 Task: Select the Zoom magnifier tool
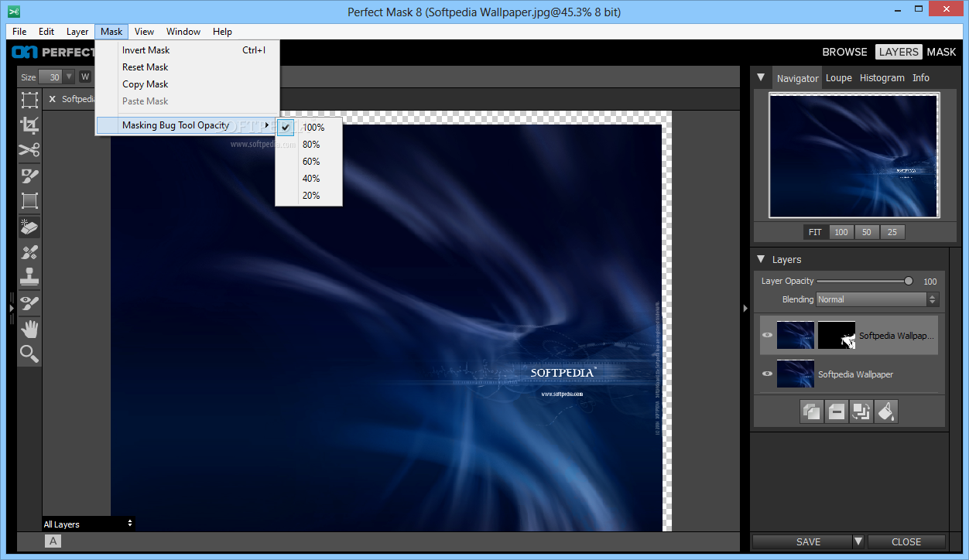pyautogui.click(x=29, y=354)
